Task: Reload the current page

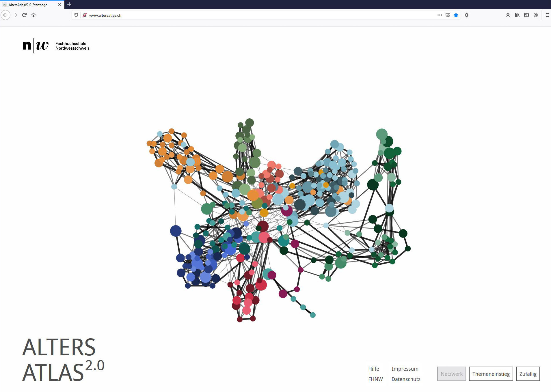Action: click(x=24, y=15)
